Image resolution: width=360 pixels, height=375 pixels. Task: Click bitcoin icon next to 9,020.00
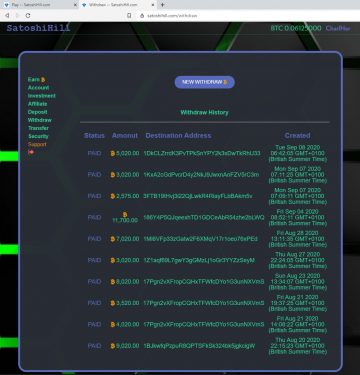pos(113,346)
